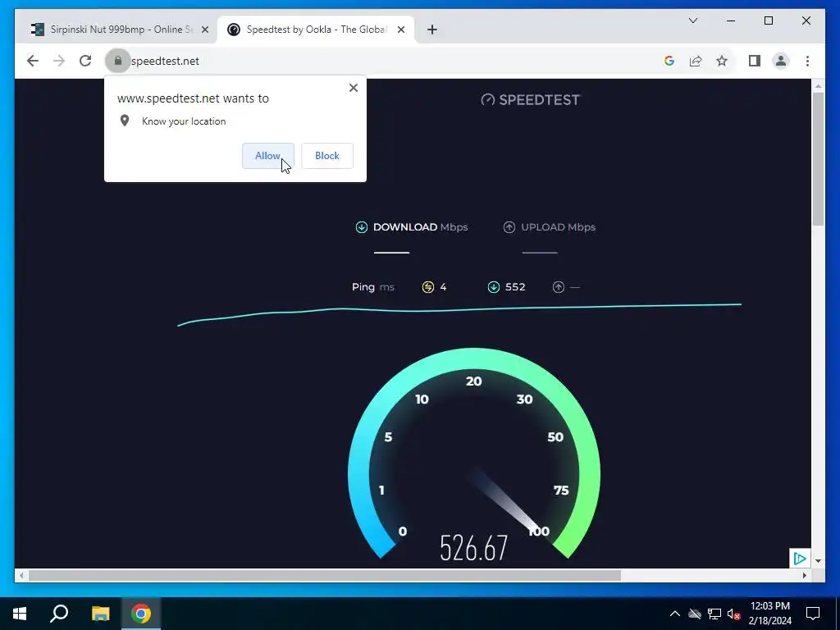Click the location pin icon in popup
840x630 pixels.
coord(125,121)
